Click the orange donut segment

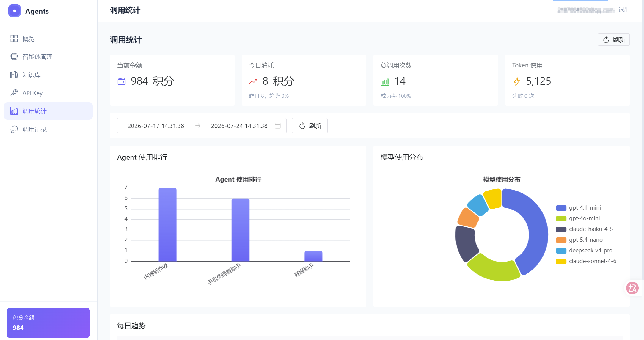468,218
